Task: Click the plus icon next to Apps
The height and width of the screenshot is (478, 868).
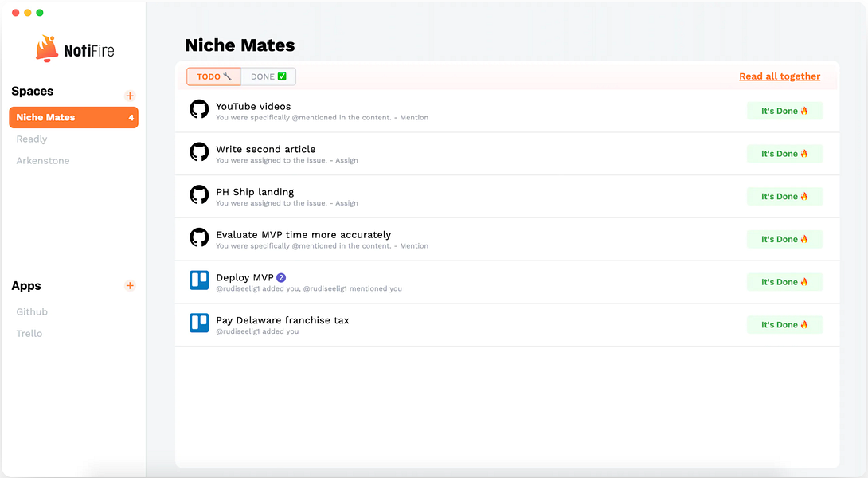Action: point(130,286)
